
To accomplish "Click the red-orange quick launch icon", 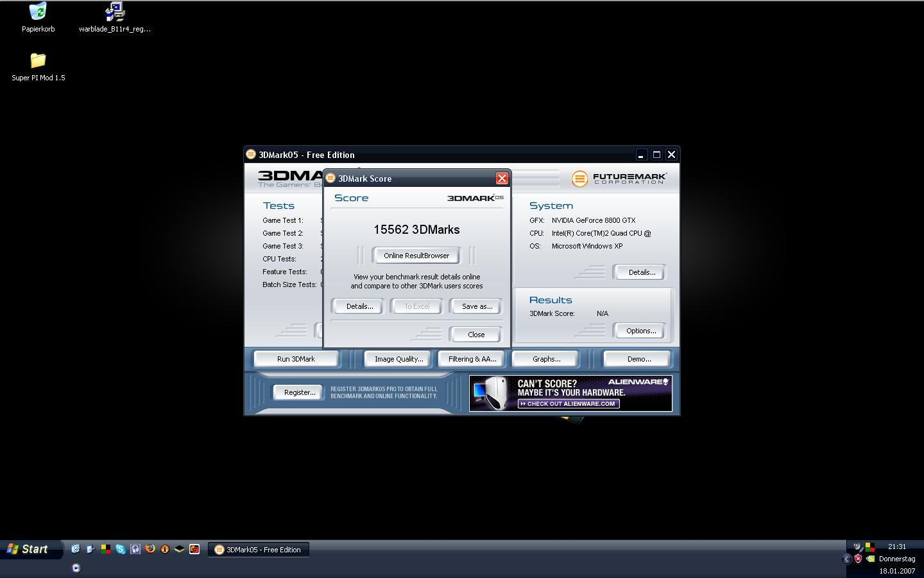I will pos(194,549).
